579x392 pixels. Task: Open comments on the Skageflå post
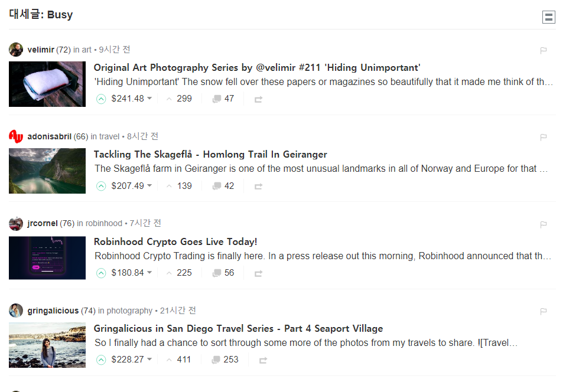click(x=223, y=186)
